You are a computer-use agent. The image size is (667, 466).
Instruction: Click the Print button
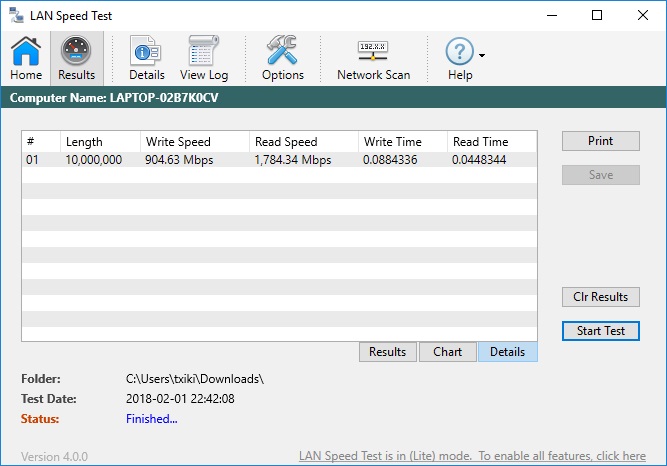(600, 141)
